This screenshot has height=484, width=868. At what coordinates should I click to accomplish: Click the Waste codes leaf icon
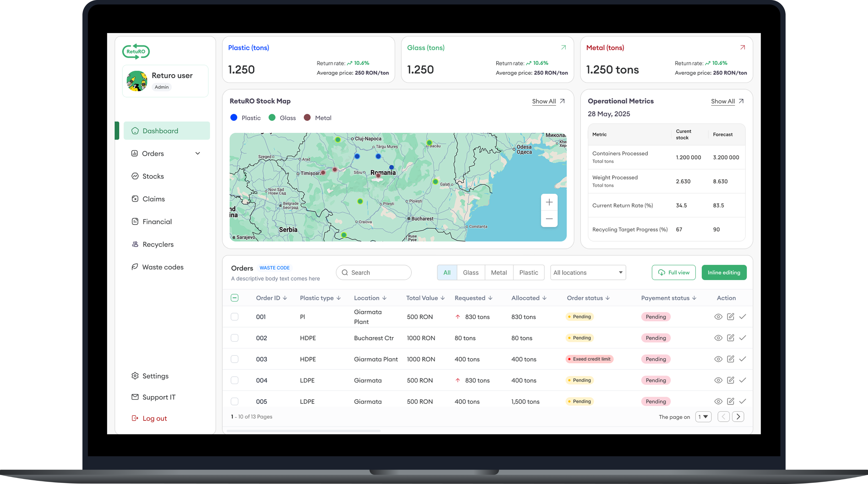(135, 267)
